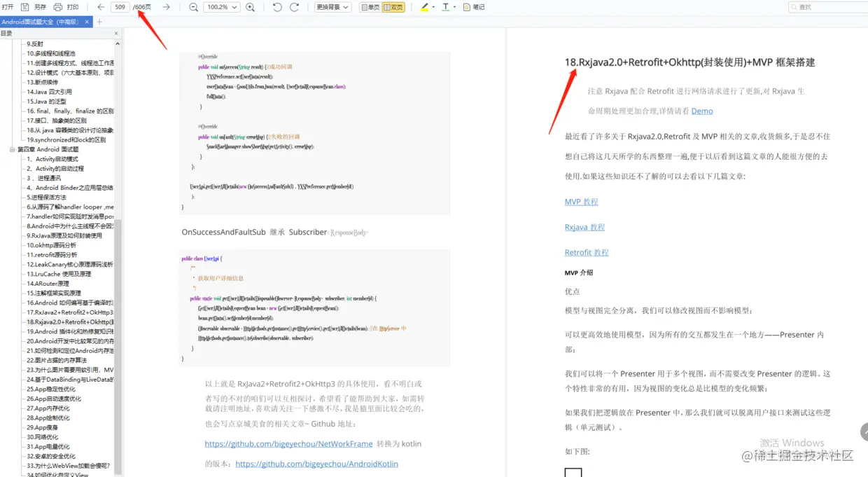The image size is (868, 477).
Task: Open outline item 32.安卓的安全优化
Action: coord(51,456)
